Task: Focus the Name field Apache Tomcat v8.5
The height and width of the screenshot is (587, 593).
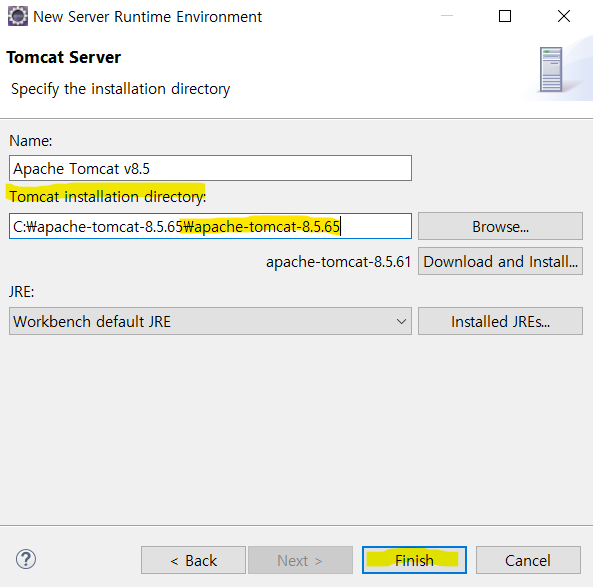Action: pos(210,168)
